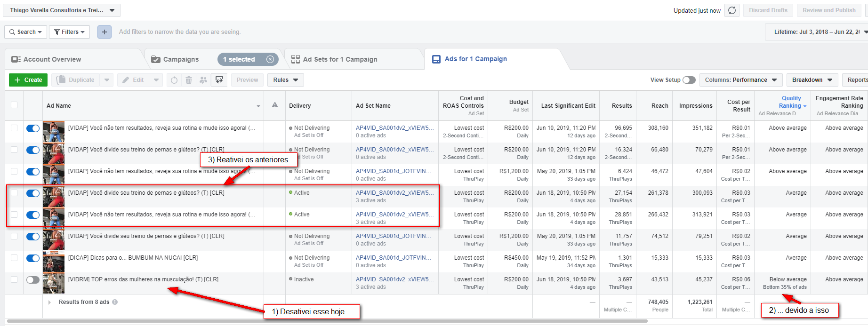Check the select-all checkbox in table header

coord(14,105)
